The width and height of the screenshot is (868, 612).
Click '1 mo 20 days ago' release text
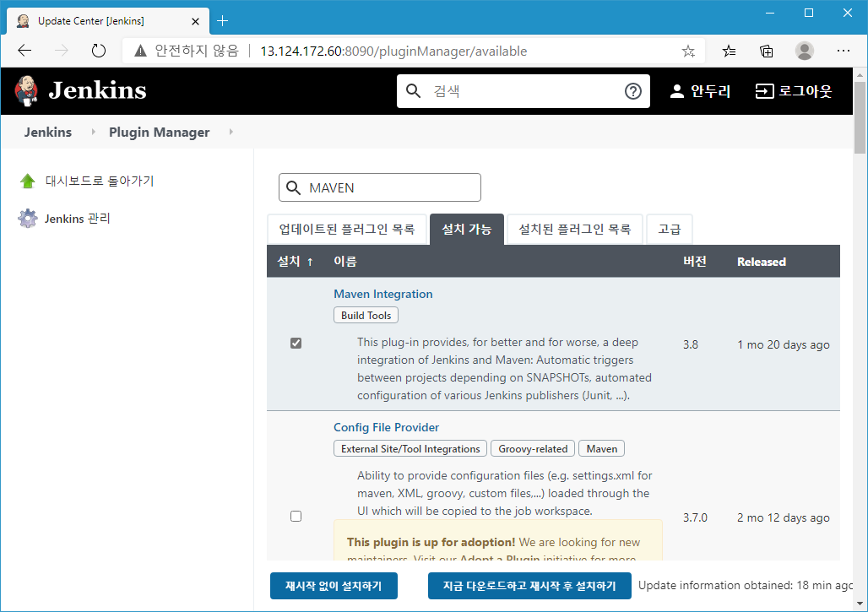[x=784, y=344]
